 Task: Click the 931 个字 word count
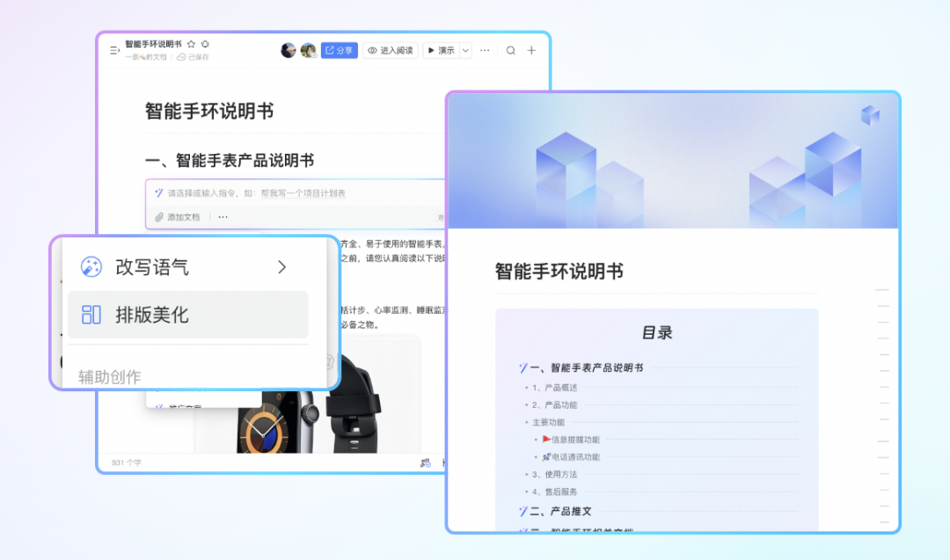coord(126,462)
